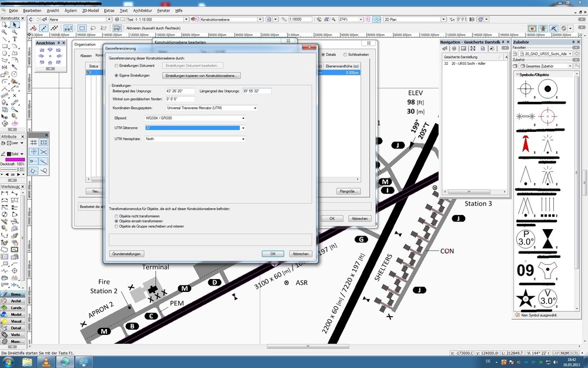Select 'Einstellungen Dokument' radio button

click(116, 65)
